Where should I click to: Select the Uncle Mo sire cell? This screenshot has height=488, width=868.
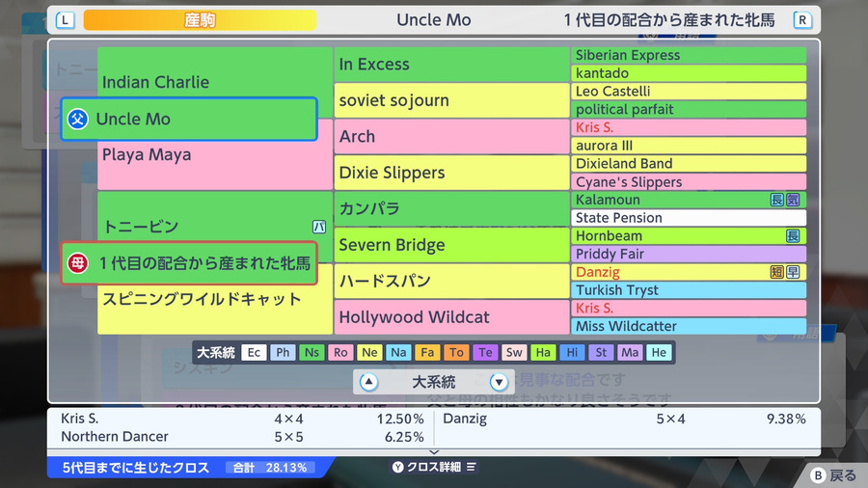click(x=189, y=119)
